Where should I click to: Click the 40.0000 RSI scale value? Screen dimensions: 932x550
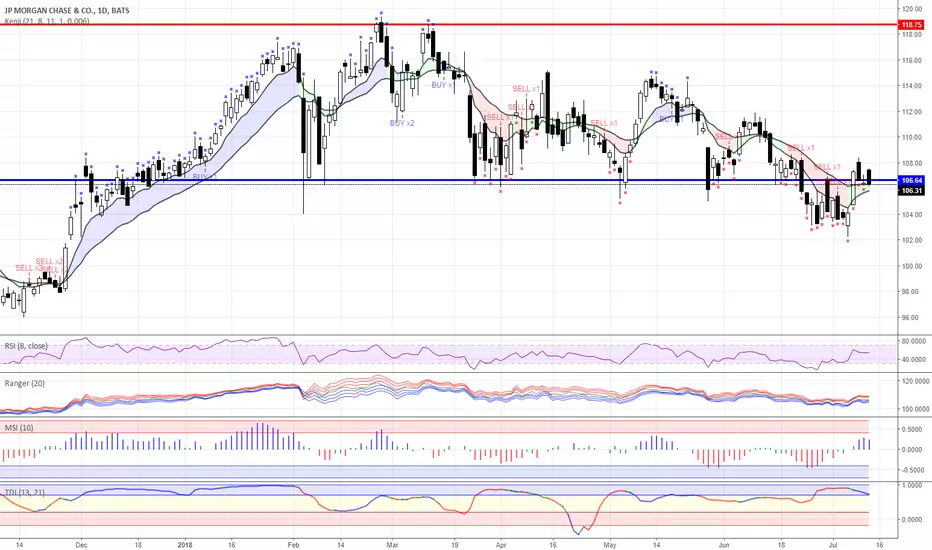[x=913, y=360]
